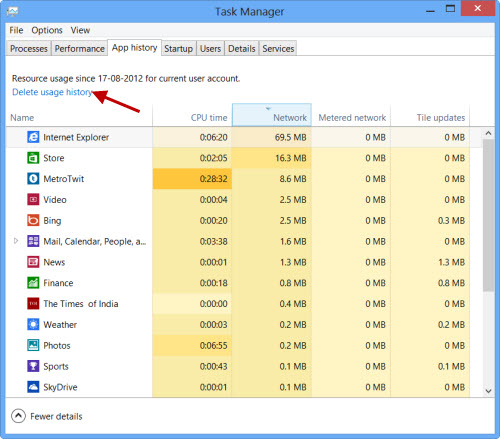
Task: Switch to the Performance tab
Action: [79, 49]
